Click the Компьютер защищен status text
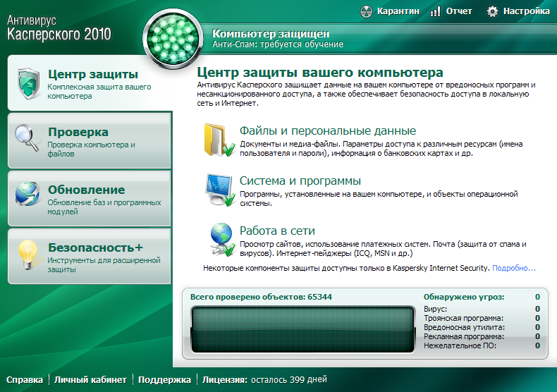This screenshot has width=557, height=392. coord(271,34)
